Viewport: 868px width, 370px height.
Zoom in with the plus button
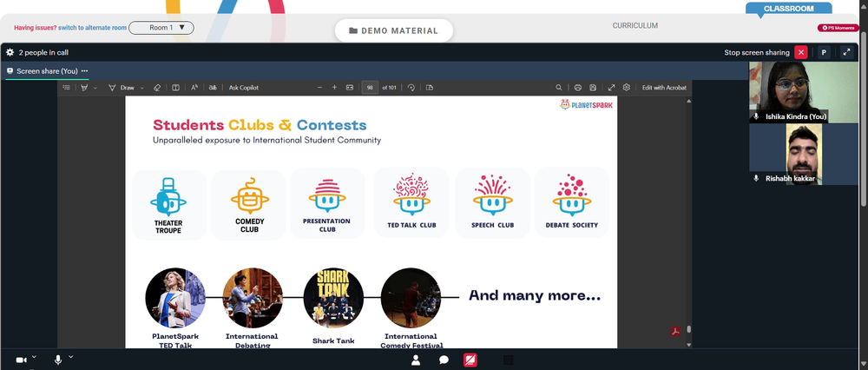(334, 88)
